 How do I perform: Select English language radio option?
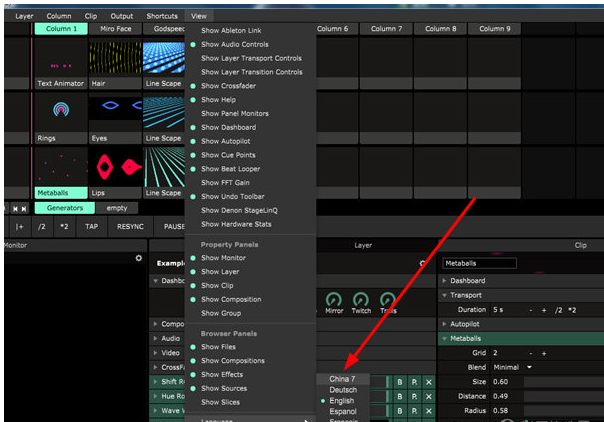click(x=341, y=401)
